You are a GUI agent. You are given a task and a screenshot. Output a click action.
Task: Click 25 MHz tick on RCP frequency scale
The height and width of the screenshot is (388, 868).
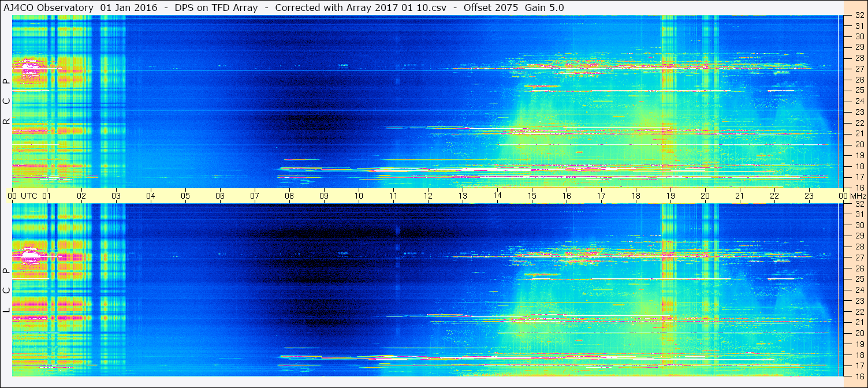point(859,91)
